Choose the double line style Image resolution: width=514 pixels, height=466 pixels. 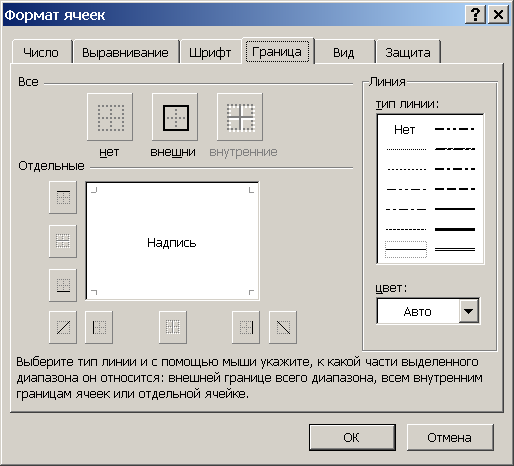[x=455, y=249]
